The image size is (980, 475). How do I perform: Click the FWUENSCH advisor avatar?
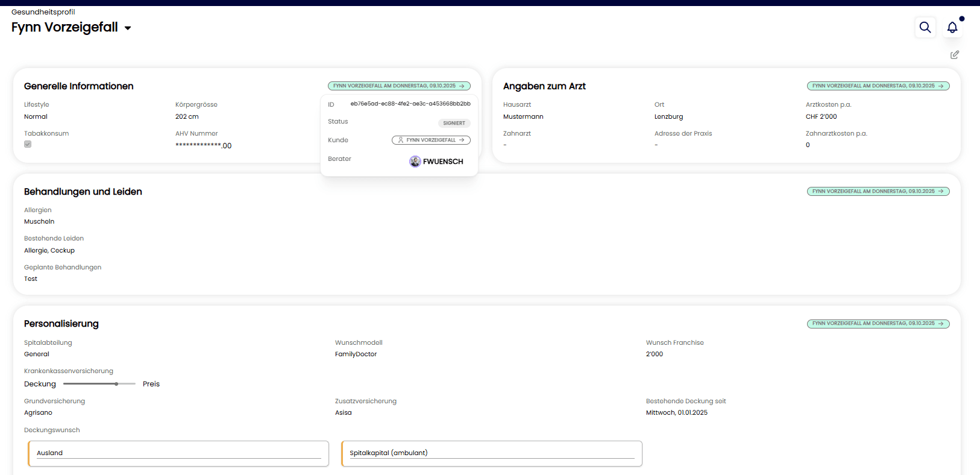click(x=415, y=162)
